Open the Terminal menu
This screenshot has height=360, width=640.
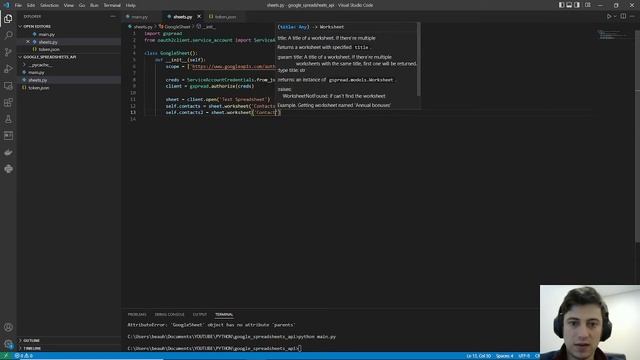(112, 5)
